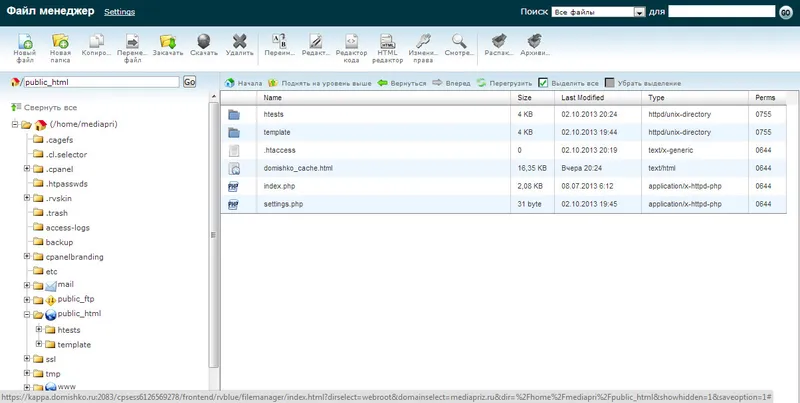This screenshot has width=800, height=403.
Task: Sort by the Perms column header
Action: (767, 97)
